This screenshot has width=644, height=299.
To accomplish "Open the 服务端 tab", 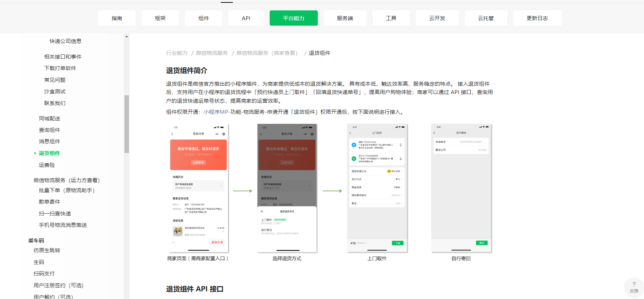I will [345, 18].
